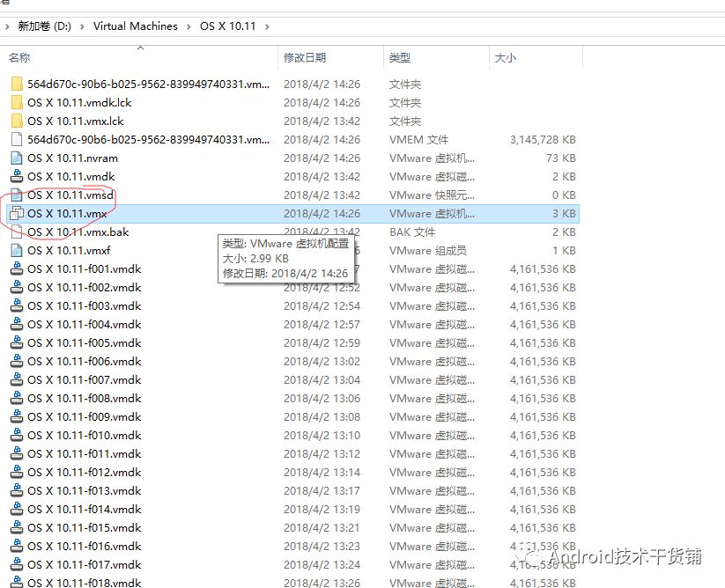The width and height of the screenshot is (725, 588).
Task: Select the f003.vmdk disk icon
Action: coord(17,305)
